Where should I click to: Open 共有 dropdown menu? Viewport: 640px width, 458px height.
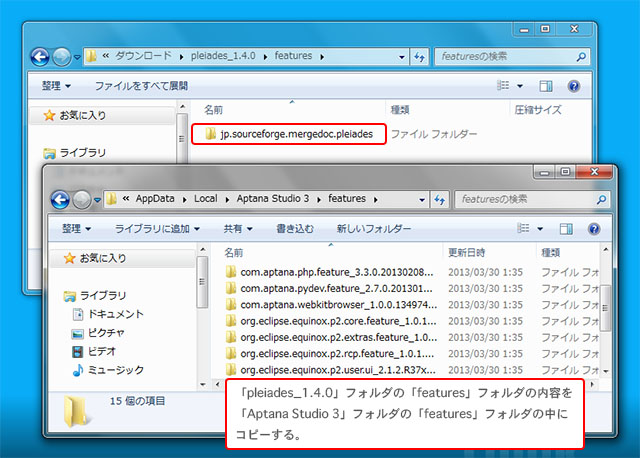click(238, 229)
